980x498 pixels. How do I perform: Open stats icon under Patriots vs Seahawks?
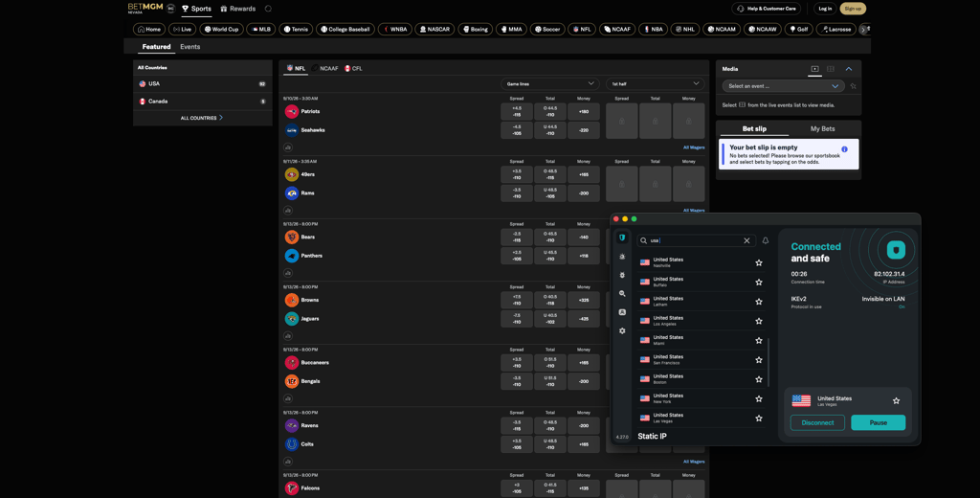(288, 147)
